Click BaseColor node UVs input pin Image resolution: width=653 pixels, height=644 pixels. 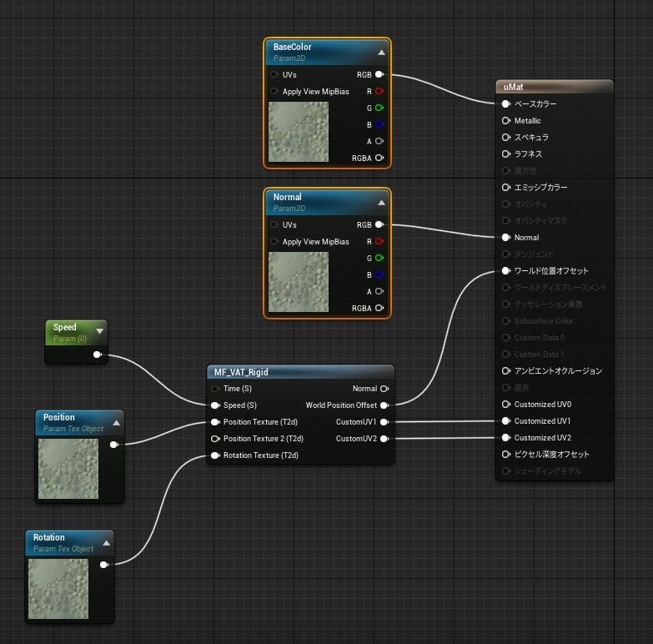[x=274, y=74]
